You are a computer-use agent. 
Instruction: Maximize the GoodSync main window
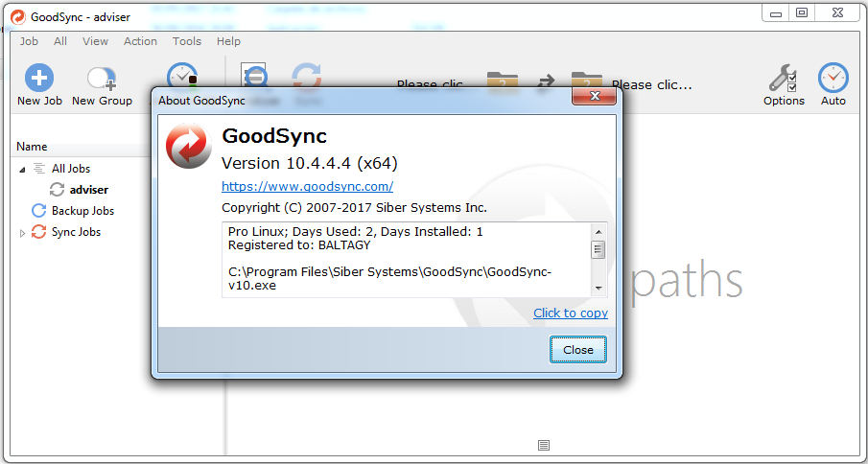coord(802,13)
